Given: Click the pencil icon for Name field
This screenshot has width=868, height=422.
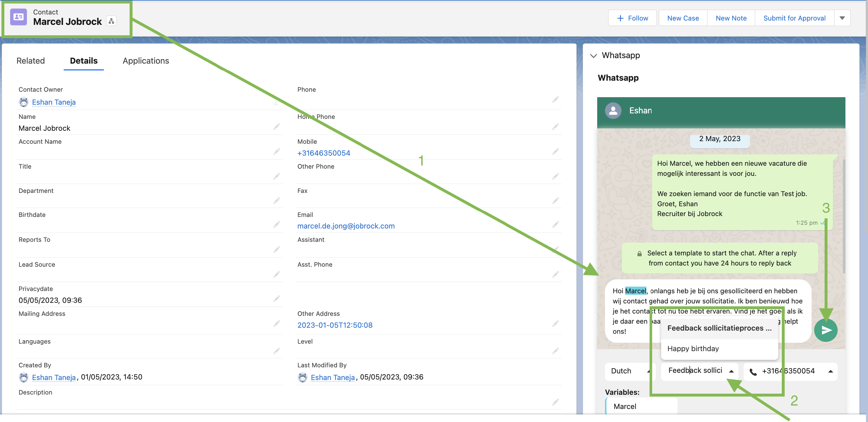Looking at the screenshot, I should (277, 127).
